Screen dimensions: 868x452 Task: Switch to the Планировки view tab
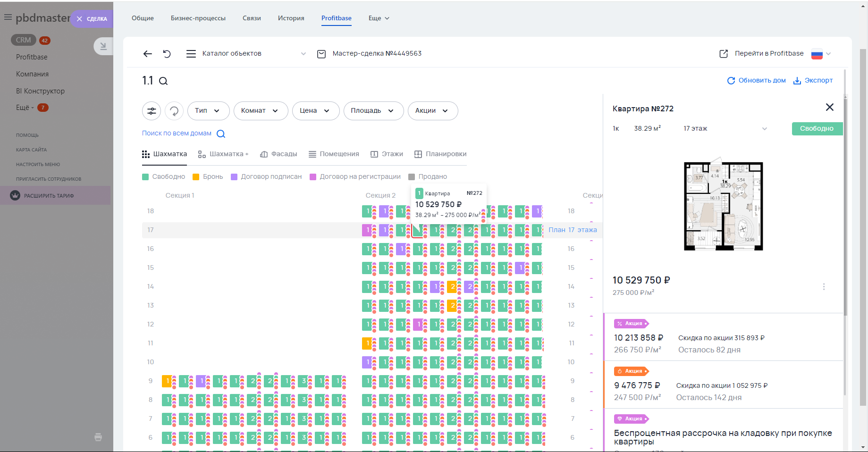pyautogui.click(x=440, y=154)
